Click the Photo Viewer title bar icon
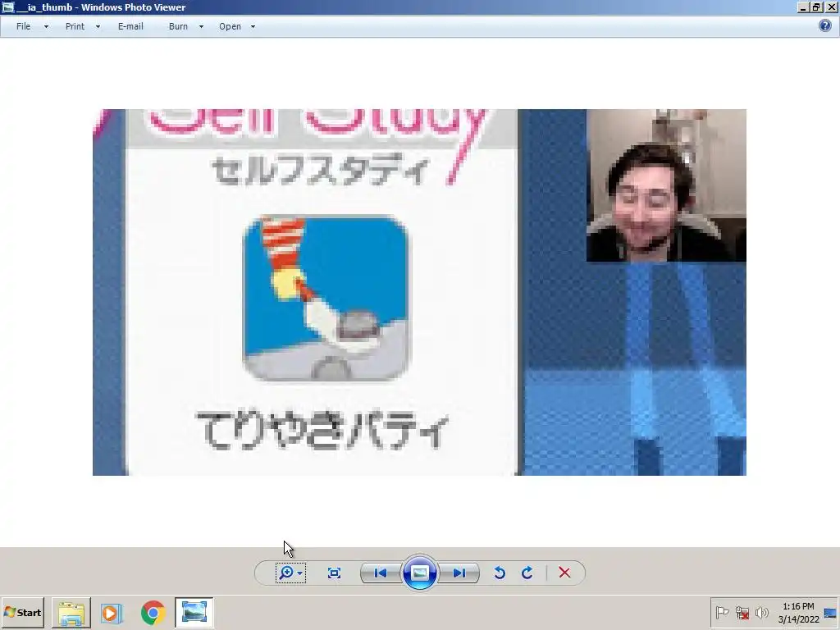Viewport: 840px width, 630px height. (8, 7)
